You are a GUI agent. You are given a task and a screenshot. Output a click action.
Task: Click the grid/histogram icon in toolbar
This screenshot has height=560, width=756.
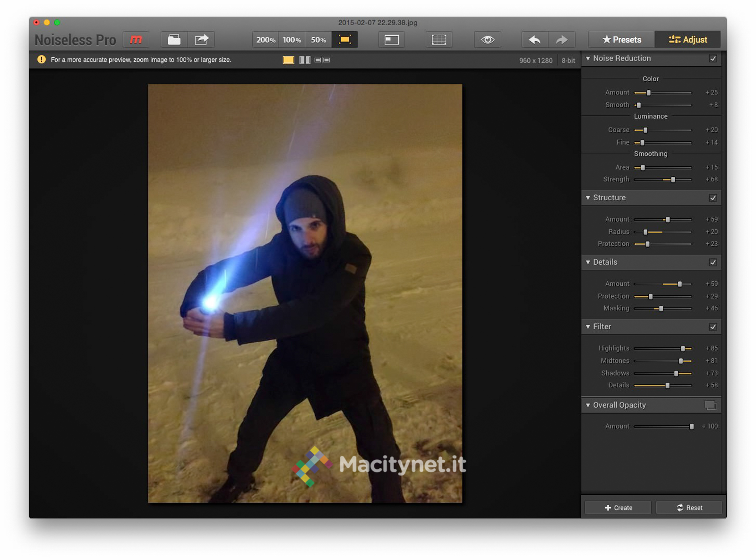click(x=438, y=40)
